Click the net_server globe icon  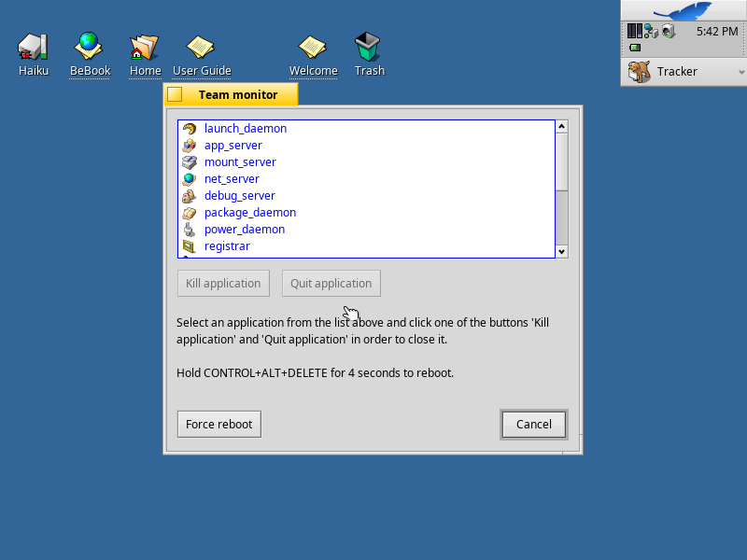(189, 178)
